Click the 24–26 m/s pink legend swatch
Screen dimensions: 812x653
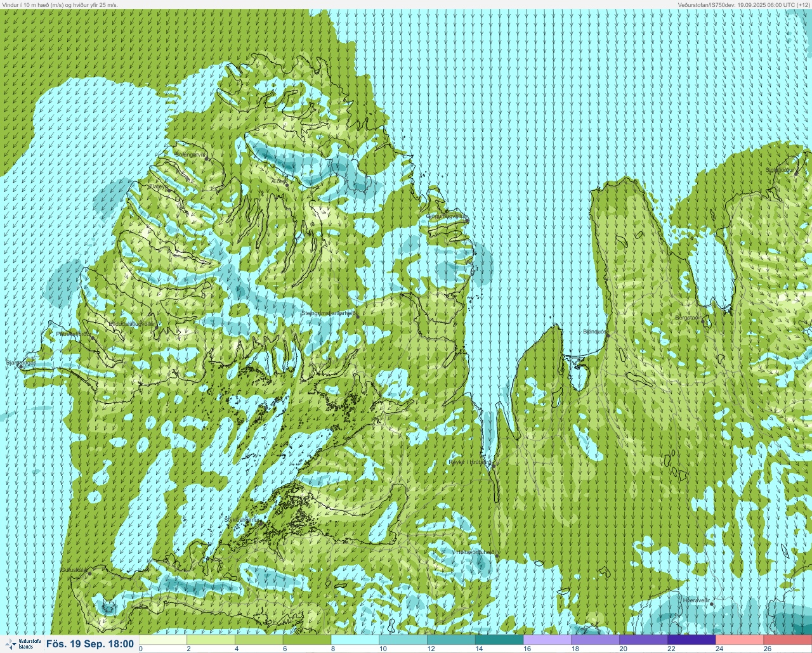tap(740, 640)
